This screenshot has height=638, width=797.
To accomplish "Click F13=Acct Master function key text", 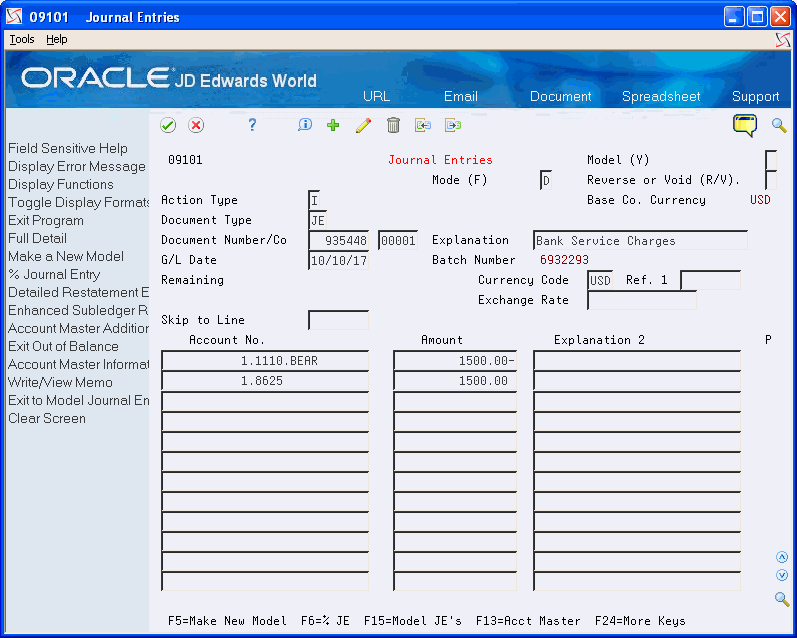I will [528, 621].
